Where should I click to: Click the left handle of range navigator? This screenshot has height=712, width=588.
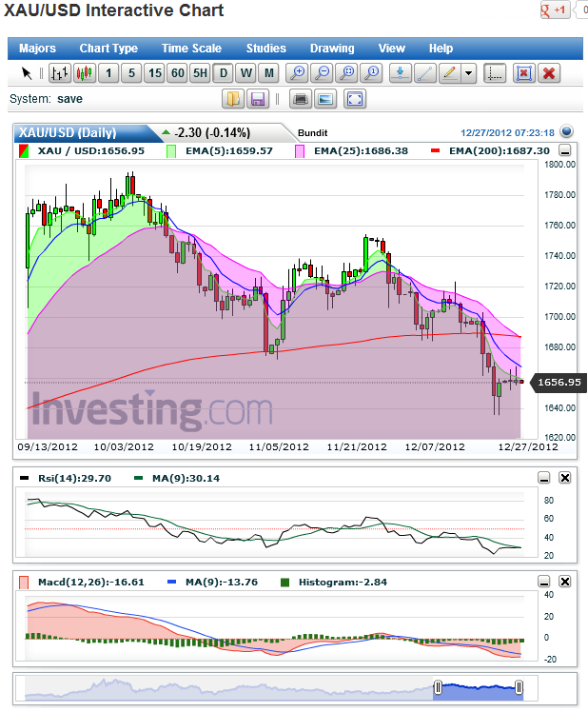pyautogui.click(x=438, y=687)
